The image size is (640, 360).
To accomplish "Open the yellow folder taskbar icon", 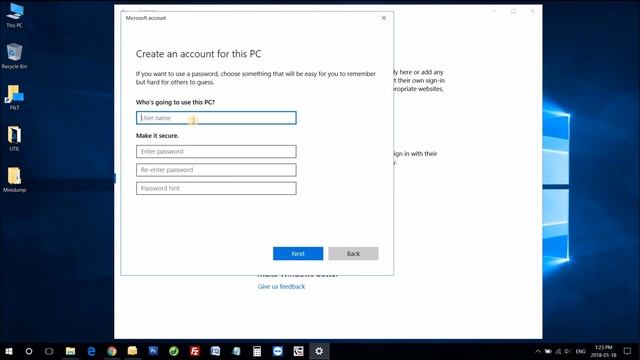I will tap(132, 351).
